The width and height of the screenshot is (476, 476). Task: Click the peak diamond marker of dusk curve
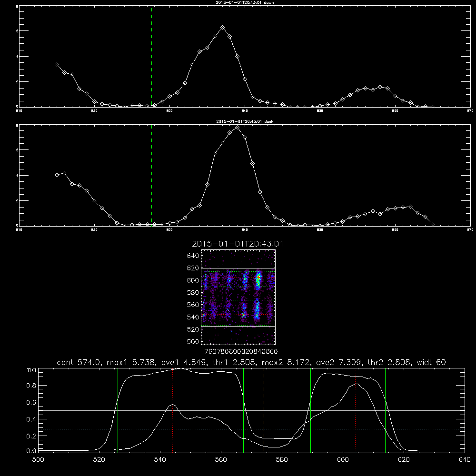pos(238,127)
